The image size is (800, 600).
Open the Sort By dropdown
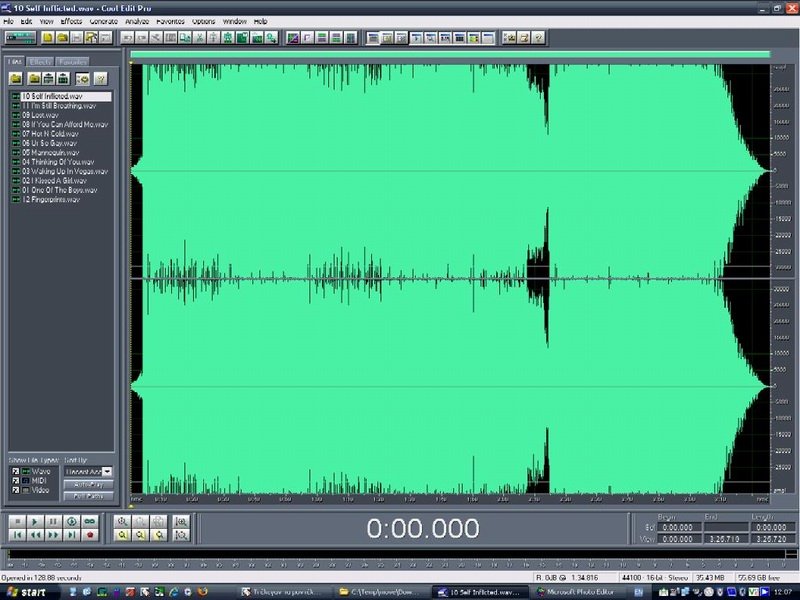[107, 471]
